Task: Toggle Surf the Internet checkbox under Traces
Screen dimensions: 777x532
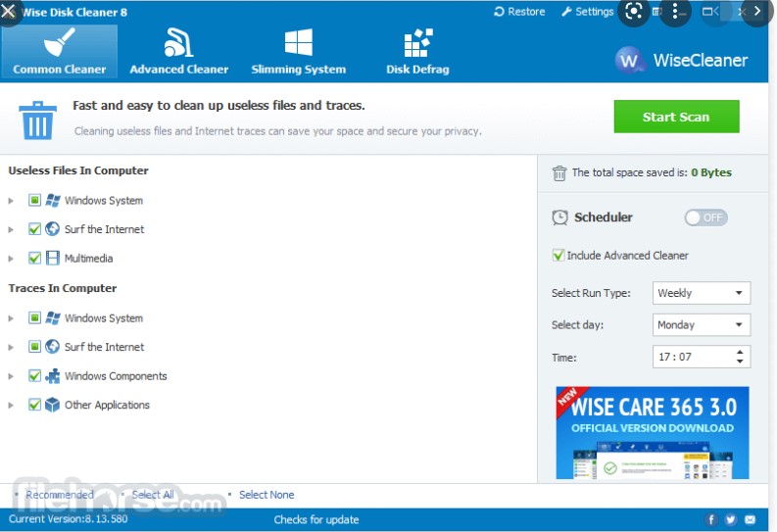Action: [34, 347]
